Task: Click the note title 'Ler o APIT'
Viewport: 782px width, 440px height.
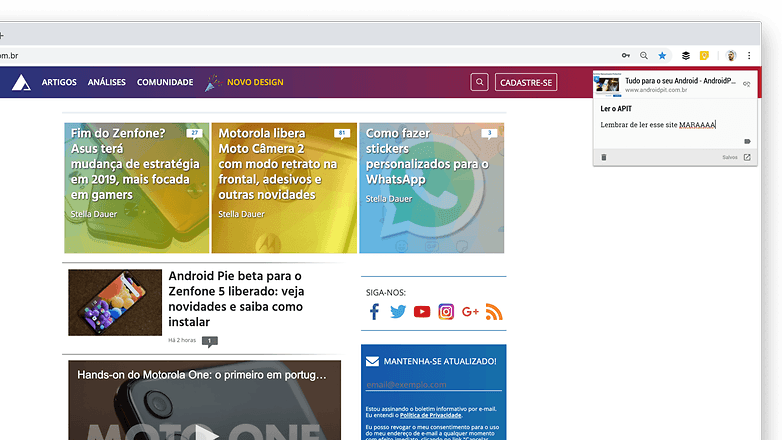Action: (616, 109)
